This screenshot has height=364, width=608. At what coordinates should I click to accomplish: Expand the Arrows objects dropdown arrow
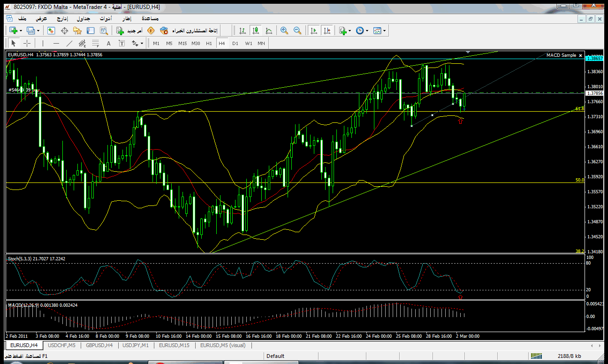pyautogui.click(x=142, y=43)
